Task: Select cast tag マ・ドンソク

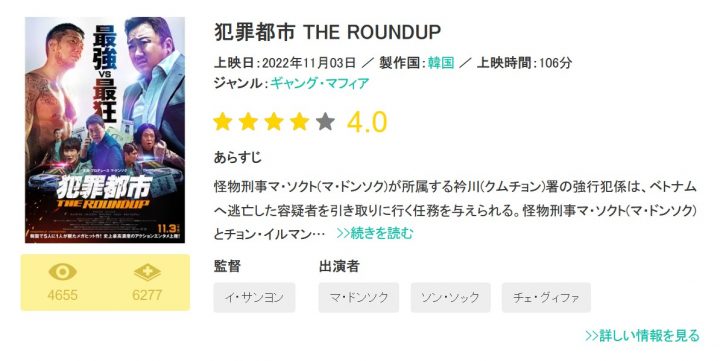Action: (359, 298)
